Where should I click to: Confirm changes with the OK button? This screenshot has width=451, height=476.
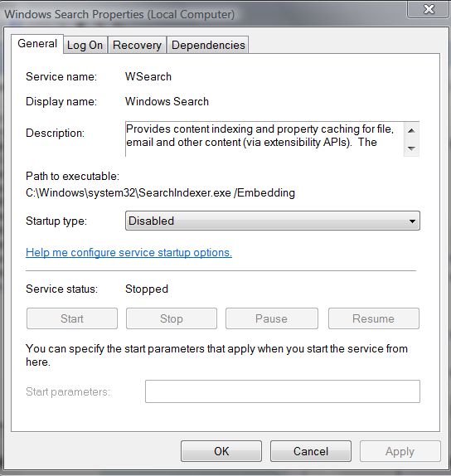(x=221, y=451)
